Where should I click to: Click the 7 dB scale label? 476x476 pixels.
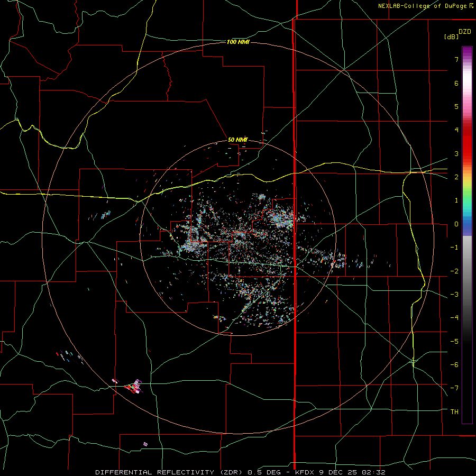tap(456, 59)
